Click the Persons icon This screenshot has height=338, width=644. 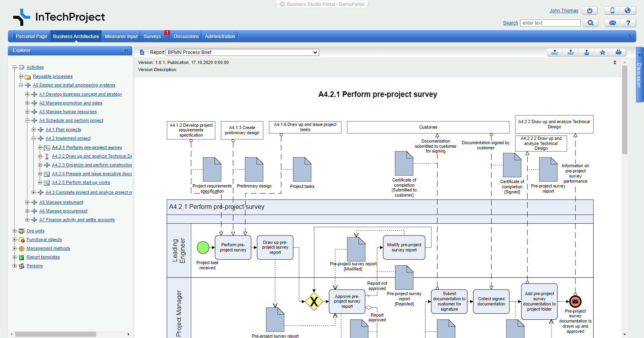(x=22, y=266)
